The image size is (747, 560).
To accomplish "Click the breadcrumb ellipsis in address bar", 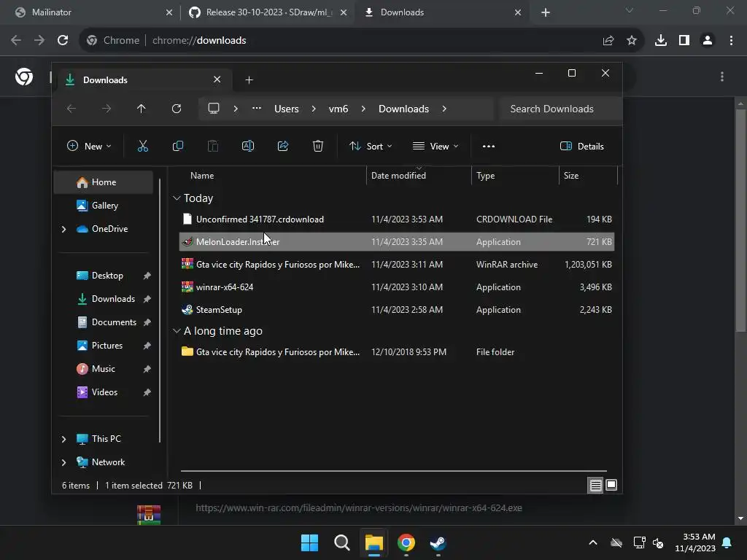I will coord(256,109).
